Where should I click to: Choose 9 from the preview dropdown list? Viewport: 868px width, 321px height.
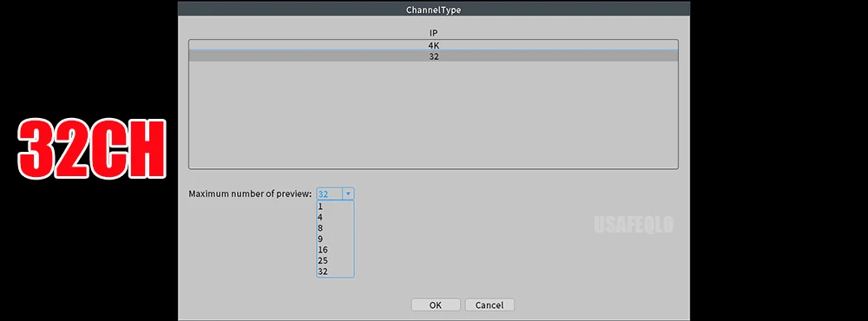coord(335,239)
